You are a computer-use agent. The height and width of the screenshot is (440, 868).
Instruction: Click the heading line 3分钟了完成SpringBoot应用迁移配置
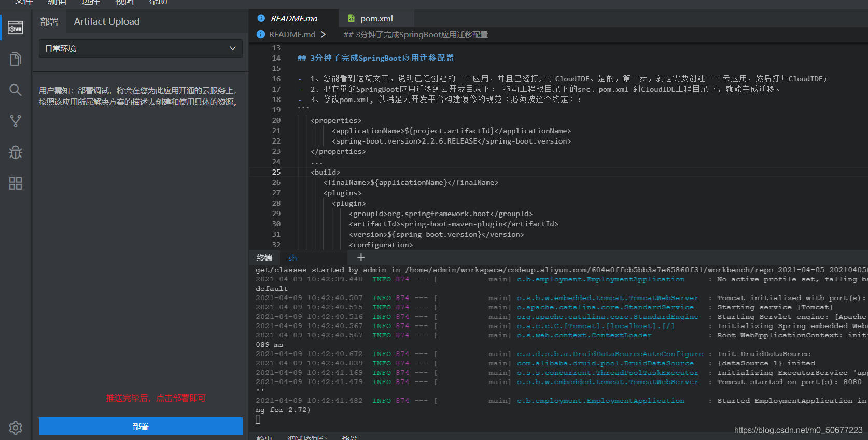376,58
